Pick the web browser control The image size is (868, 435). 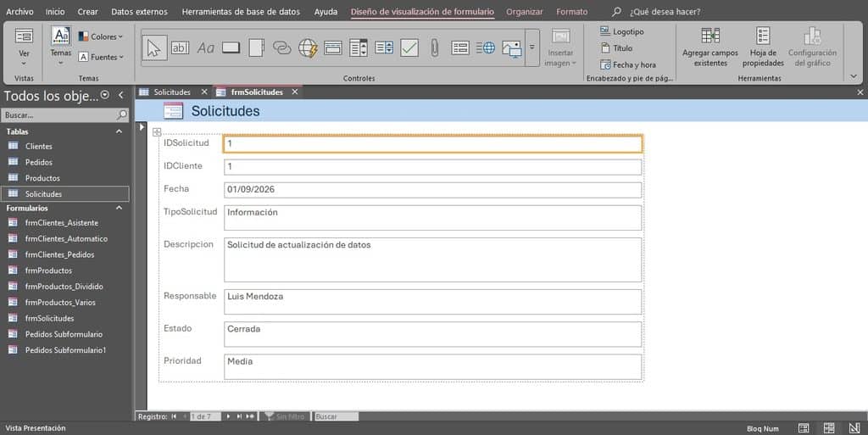(307, 48)
